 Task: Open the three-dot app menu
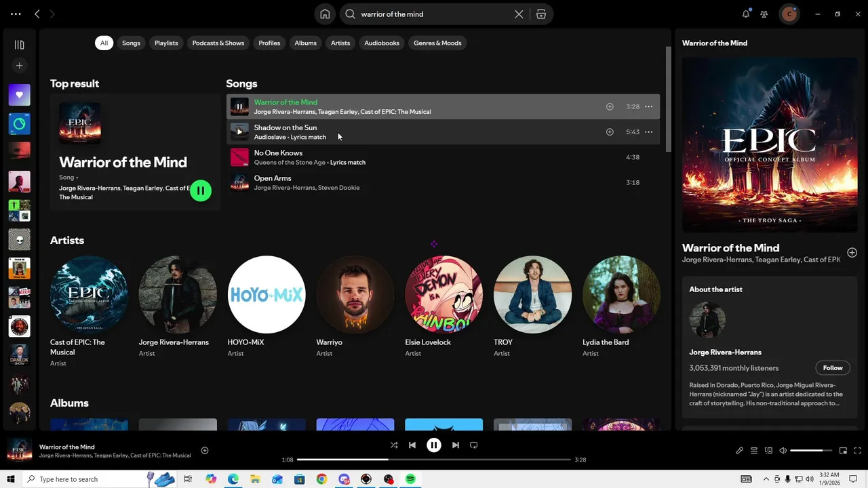tap(16, 14)
